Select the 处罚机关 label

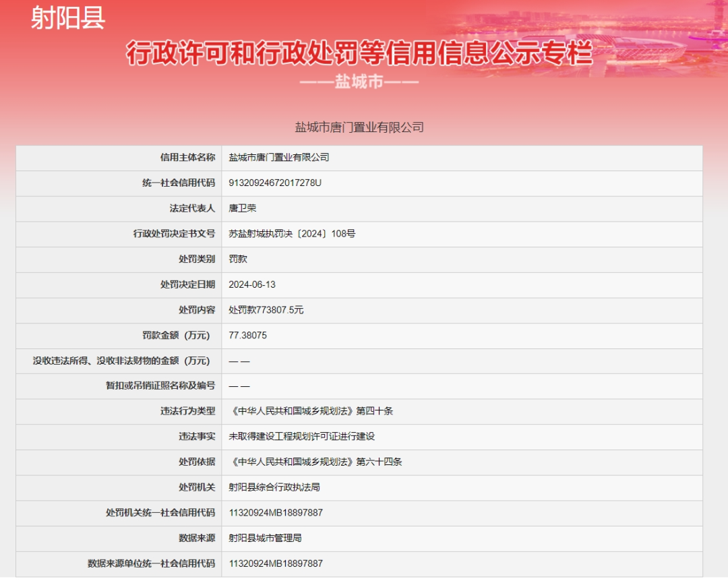pyautogui.click(x=197, y=487)
